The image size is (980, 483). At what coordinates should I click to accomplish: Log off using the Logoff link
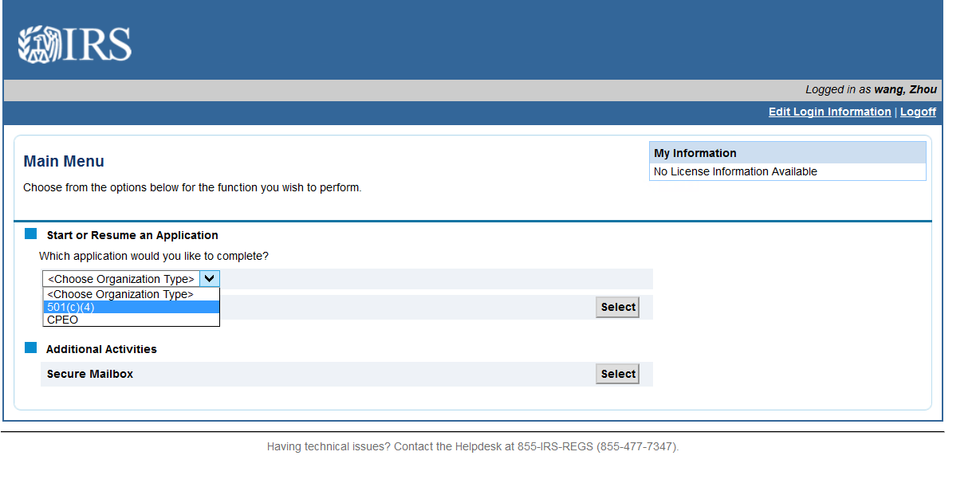(918, 112)
